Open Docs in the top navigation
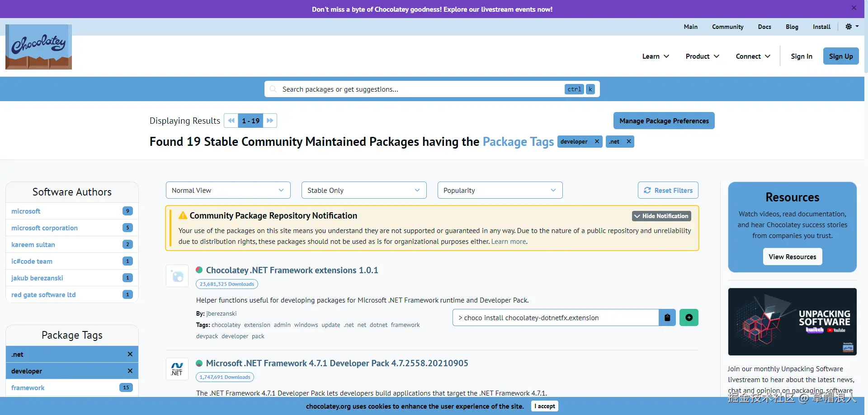 coord(765,27)
